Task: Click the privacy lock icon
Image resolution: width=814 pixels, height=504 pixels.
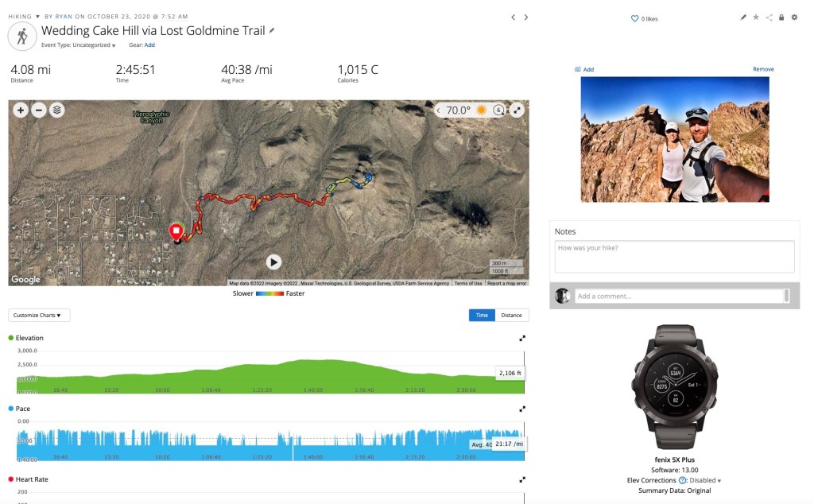Action: click(781, 17)
